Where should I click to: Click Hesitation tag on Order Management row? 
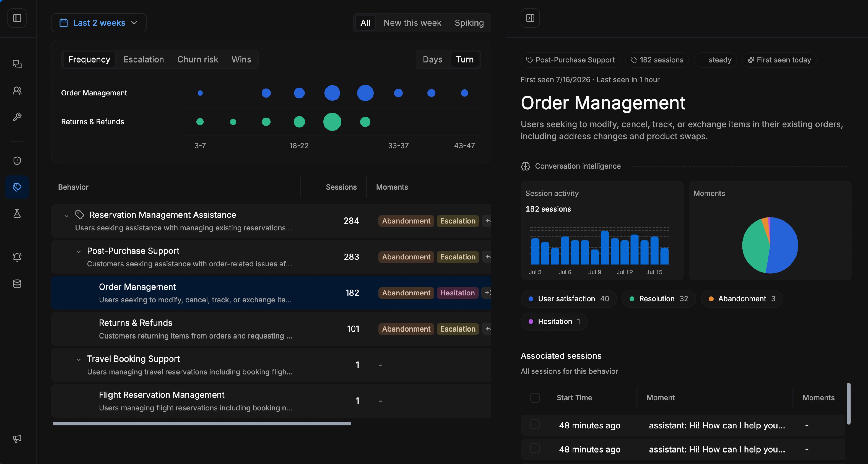(457, 293)
